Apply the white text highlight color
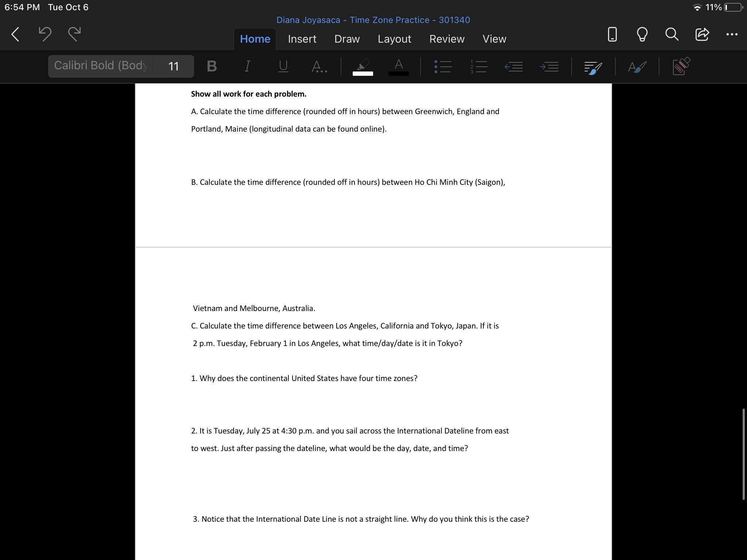The height and width of the screenshot is (560, 747). (x=363, y=67)
